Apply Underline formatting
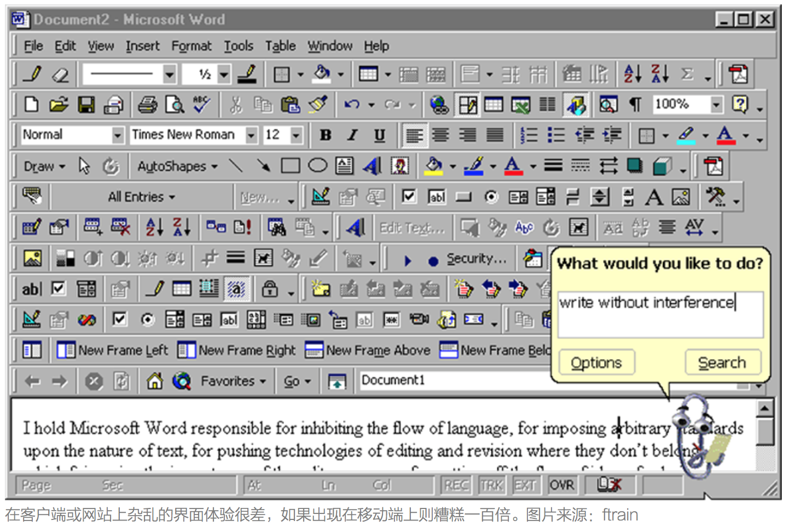 tap(380, 135)
